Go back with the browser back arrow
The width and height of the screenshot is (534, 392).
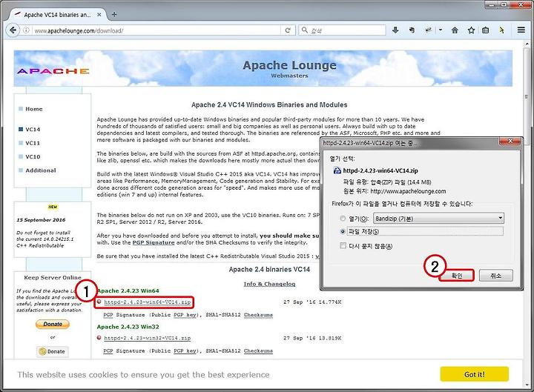click(13, 30)
